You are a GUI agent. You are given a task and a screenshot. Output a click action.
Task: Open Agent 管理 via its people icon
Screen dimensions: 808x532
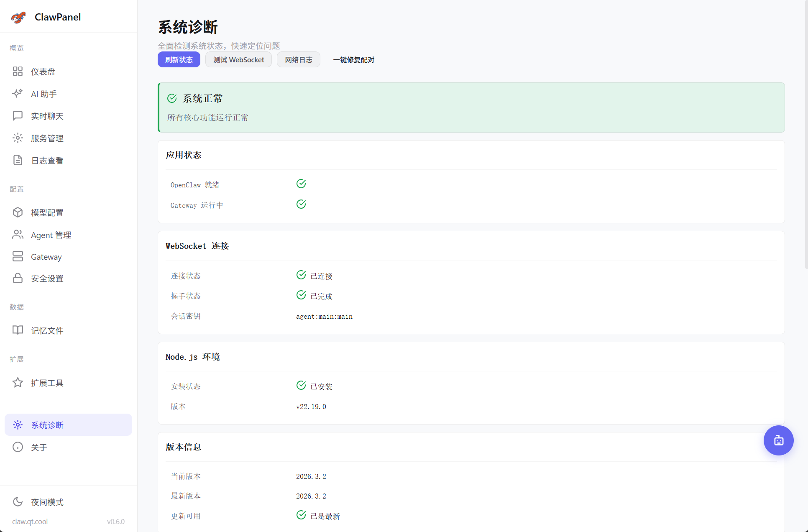tap(18, 235)
